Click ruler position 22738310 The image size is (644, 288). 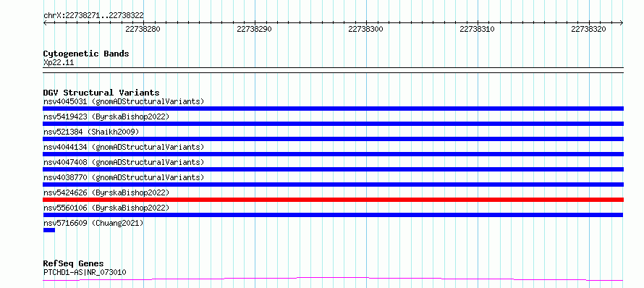coord(478,29)
